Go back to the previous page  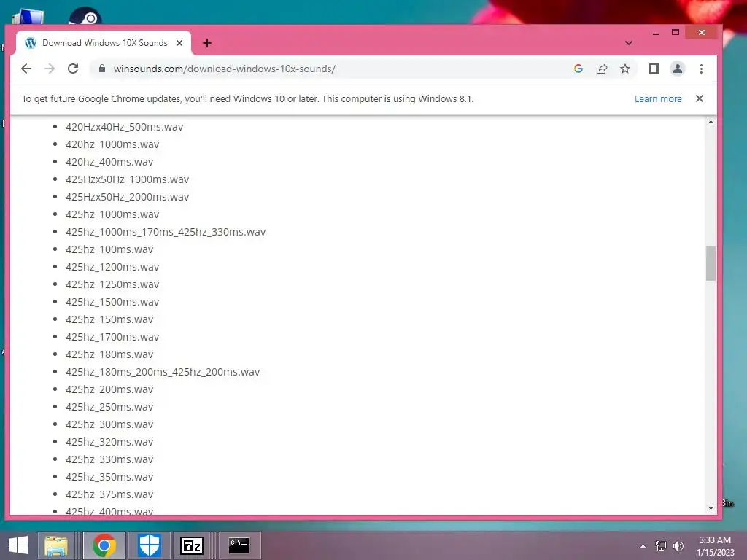click(x=26, y=69)
